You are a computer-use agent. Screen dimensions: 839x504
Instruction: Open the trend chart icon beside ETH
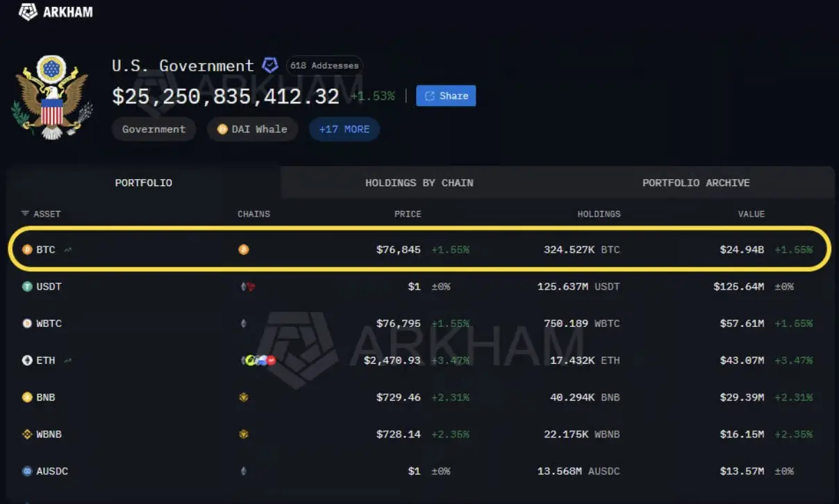pos(67,360)
